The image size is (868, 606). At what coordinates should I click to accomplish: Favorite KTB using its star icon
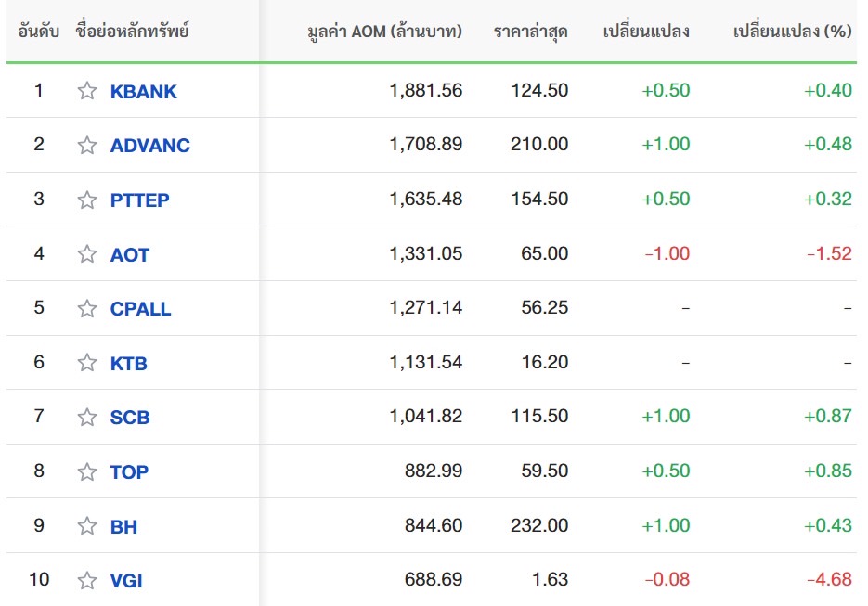[87, 363]
